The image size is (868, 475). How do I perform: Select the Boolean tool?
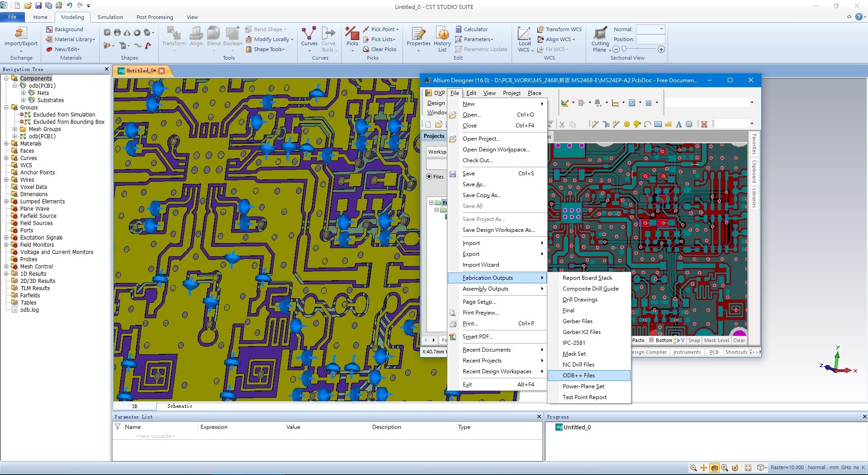(x=232, y=37)
